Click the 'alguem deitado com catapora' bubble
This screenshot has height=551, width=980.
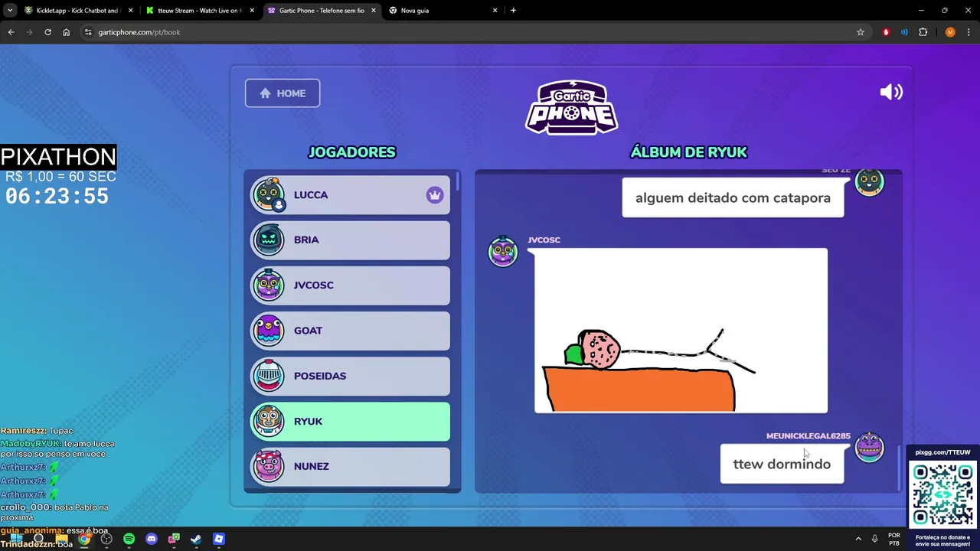coord(733,197)
